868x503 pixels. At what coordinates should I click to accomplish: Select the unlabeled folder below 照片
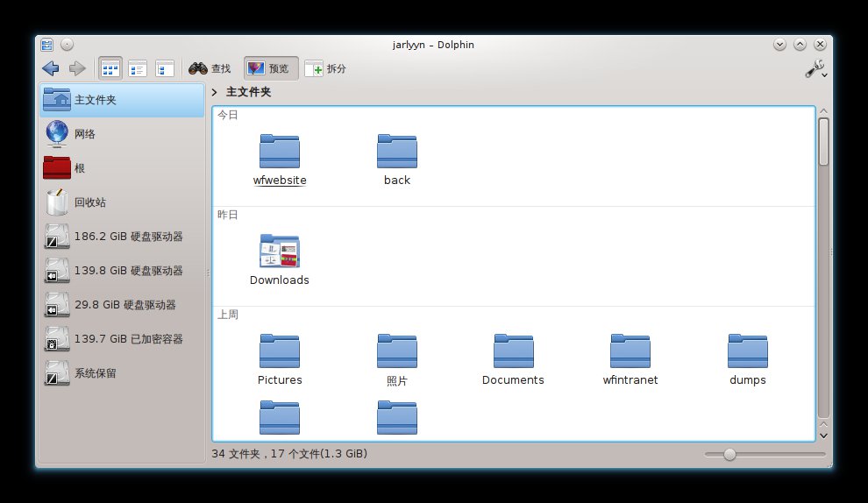tap(397, 418)
